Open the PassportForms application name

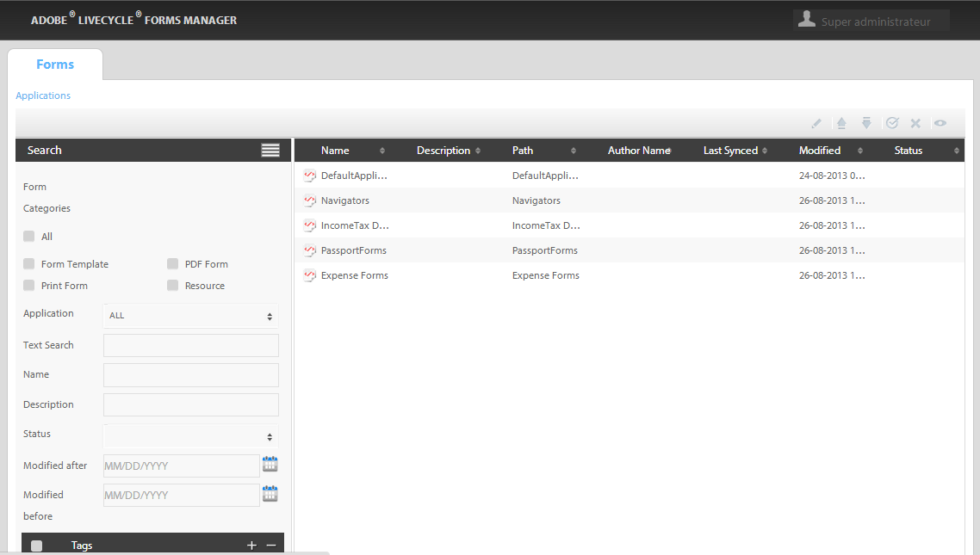[354, 250]
